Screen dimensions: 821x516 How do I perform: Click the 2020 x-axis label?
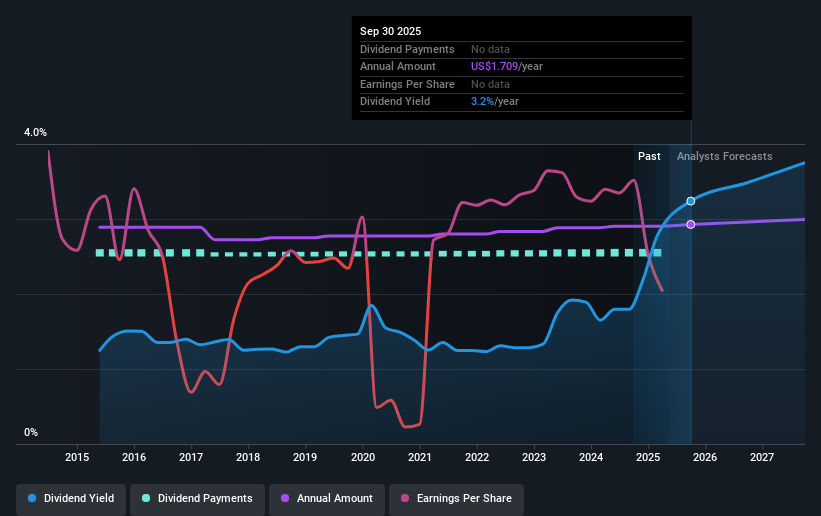[x=363, y=457]
